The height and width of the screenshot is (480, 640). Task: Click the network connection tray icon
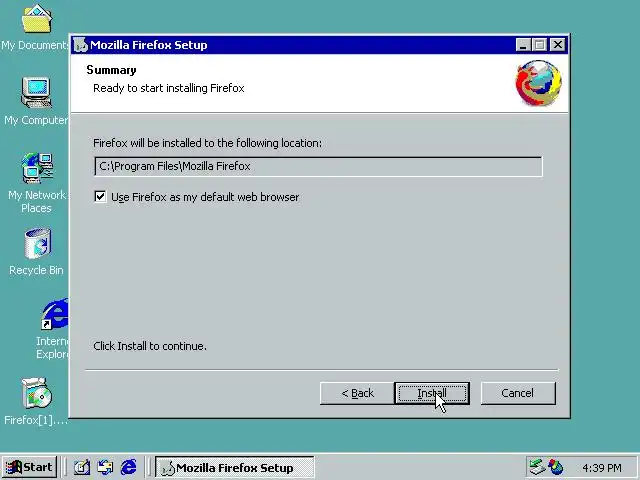tap(536, 467)
